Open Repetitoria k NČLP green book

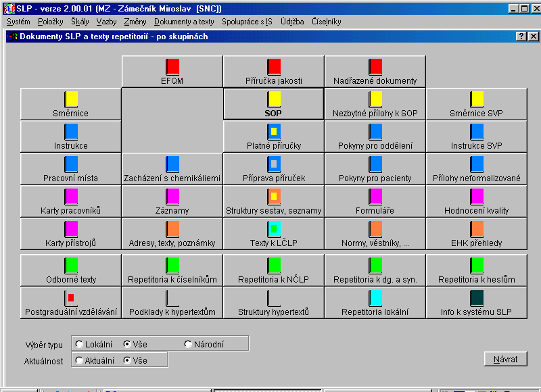coord(274,266)
